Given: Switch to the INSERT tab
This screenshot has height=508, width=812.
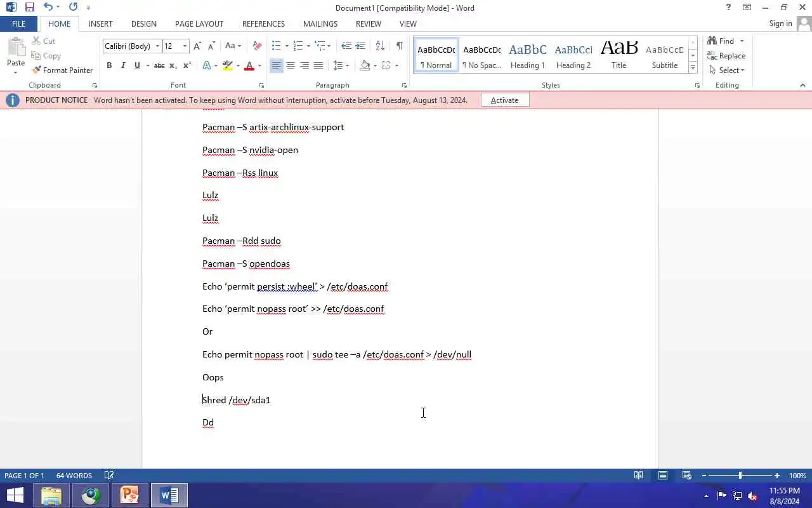Looking at the screenshot, I should 101,23.
